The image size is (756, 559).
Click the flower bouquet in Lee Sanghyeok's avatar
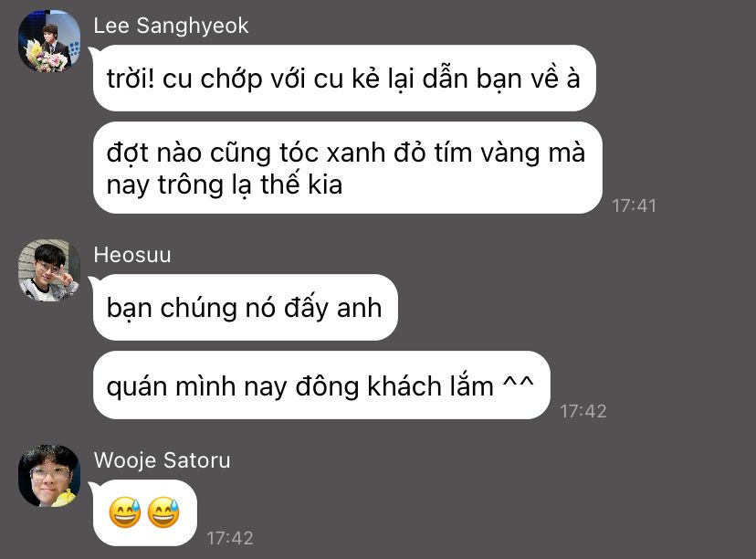pyautogui.click(x=45, y=58)
